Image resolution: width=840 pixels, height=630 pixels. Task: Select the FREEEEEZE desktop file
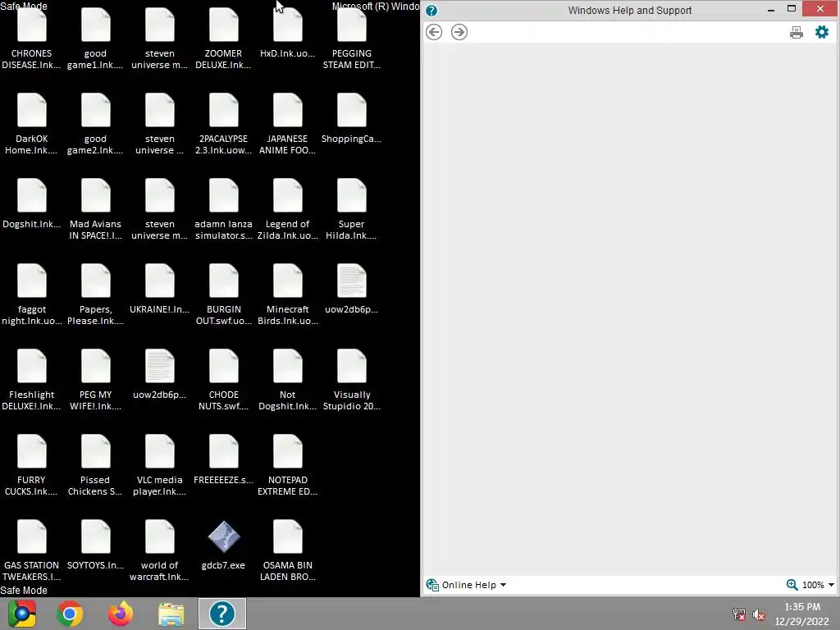coord(223,459)
